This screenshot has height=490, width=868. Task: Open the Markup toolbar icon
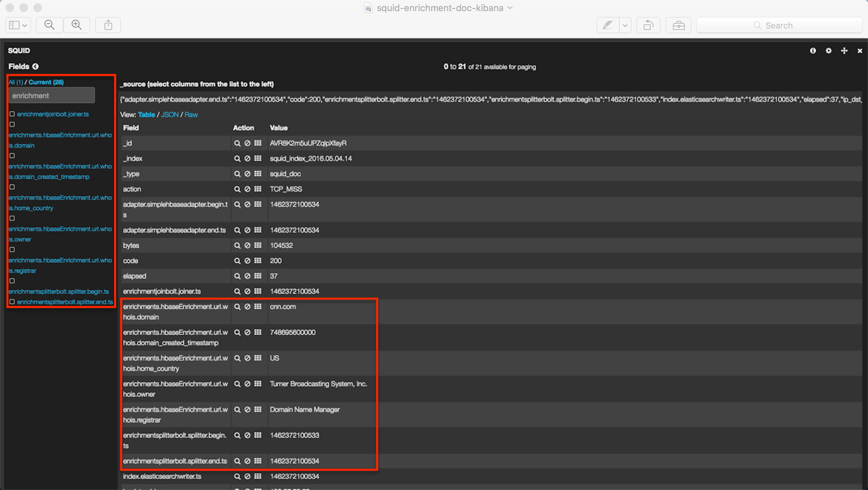click(x=608, y=25)
